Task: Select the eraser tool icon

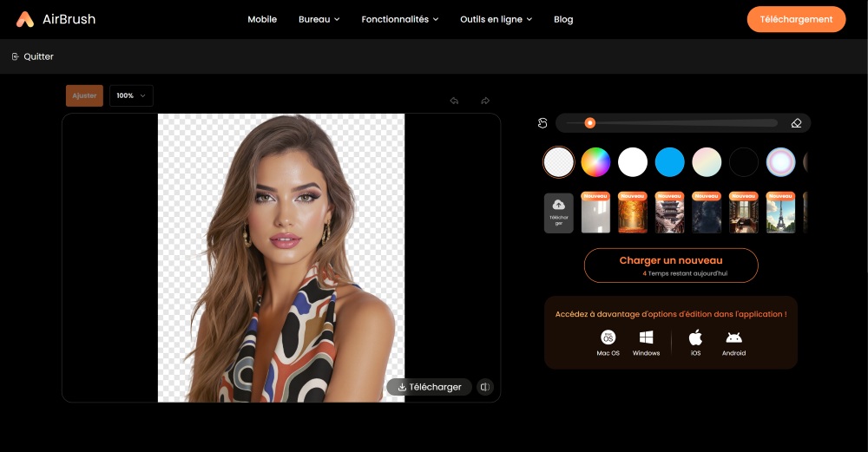Action: click(x=796, y=123)
